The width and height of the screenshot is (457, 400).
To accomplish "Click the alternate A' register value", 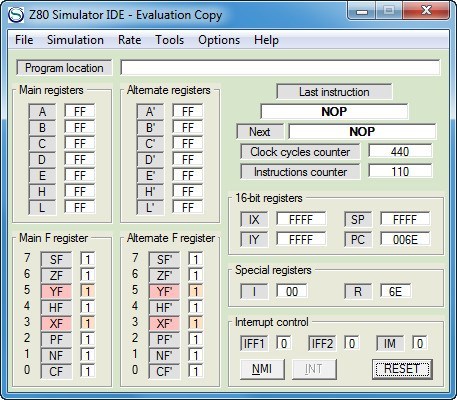I will (x=188, y=111).
